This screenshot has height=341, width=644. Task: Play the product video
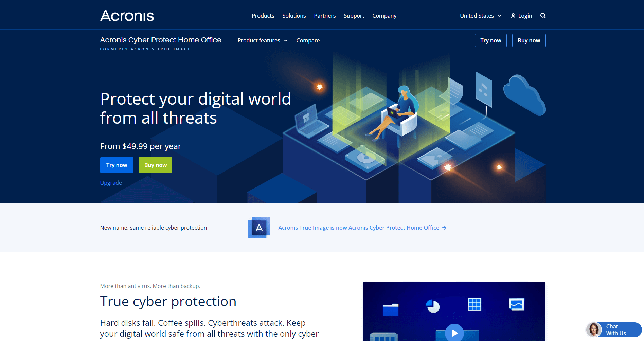454,333
